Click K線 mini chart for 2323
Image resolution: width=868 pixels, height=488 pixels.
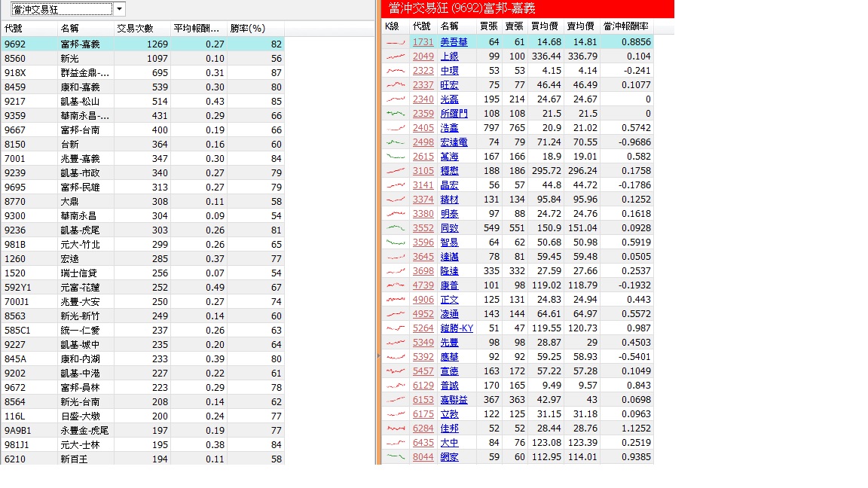point(396,71)
